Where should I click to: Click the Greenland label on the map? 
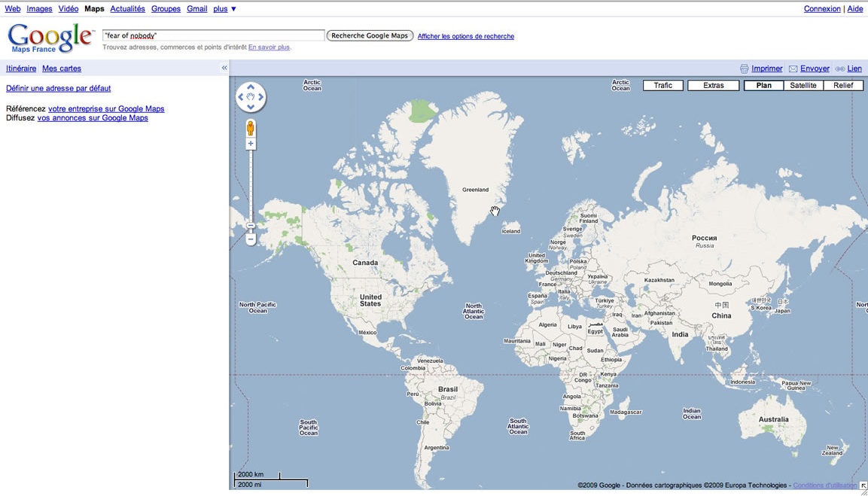476,190
